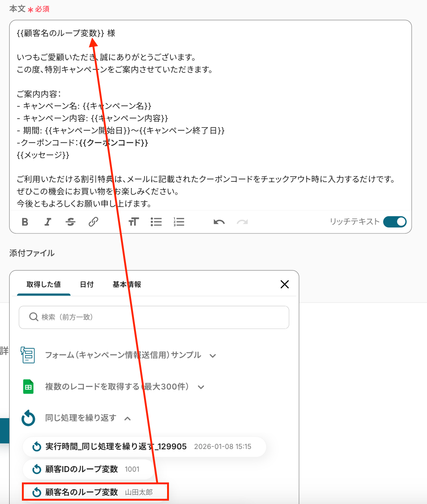Click the 山田太郎 sample value
This screenshot has width=427, height=504.
(x=139, y=492)
